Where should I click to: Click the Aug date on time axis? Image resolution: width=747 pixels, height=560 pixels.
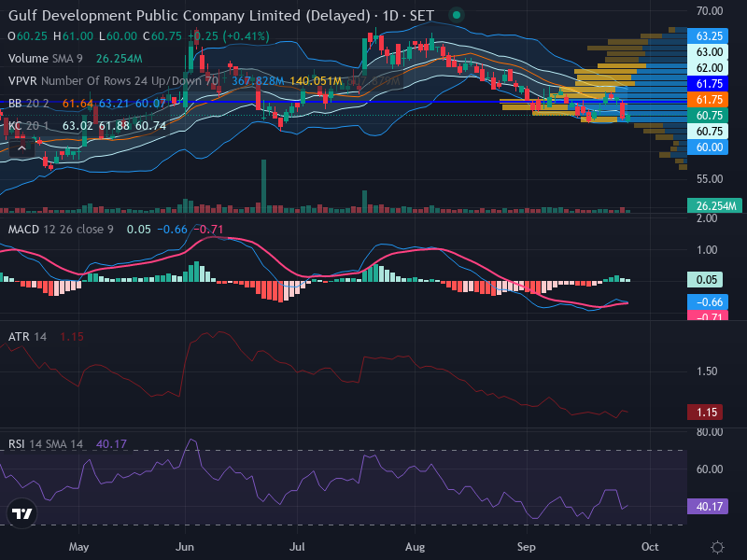click(415, 547)
